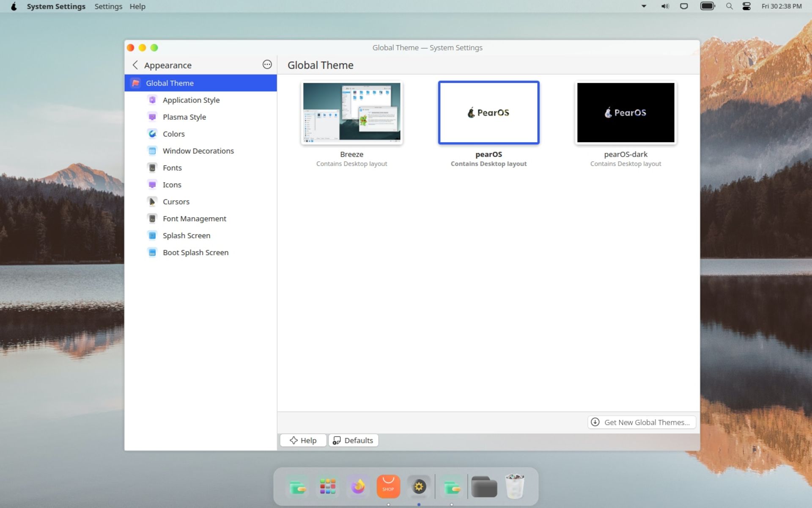Click the Defaults button

click(x=353, y=440)
